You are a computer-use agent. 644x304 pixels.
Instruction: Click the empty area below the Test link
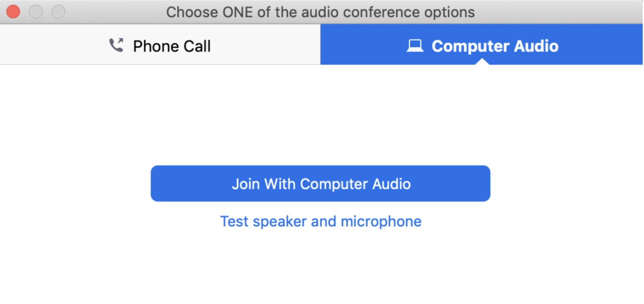point(321,267)
